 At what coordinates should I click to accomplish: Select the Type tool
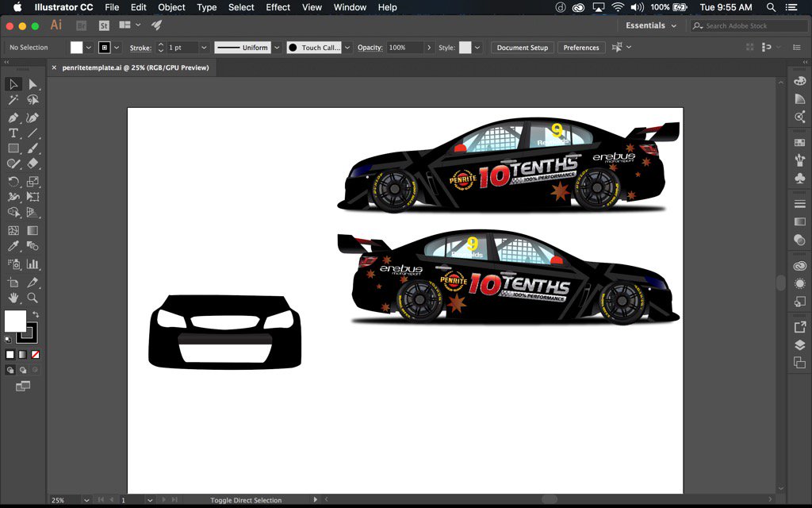pos(13,133)
